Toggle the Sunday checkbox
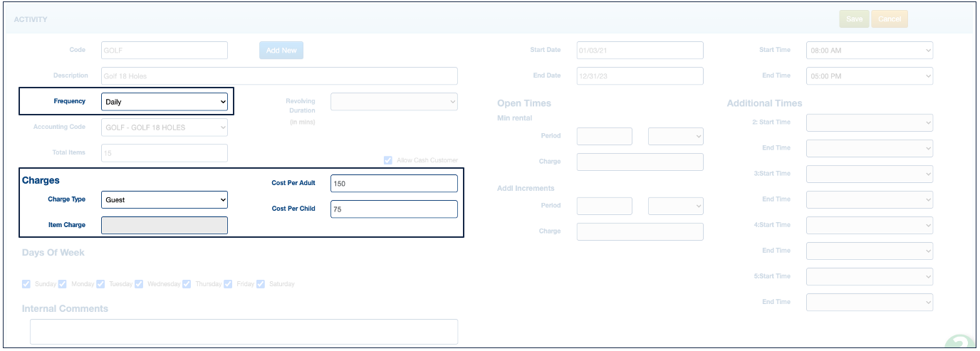This screenshot has width=980, height=351. click(x=27, y=284)
